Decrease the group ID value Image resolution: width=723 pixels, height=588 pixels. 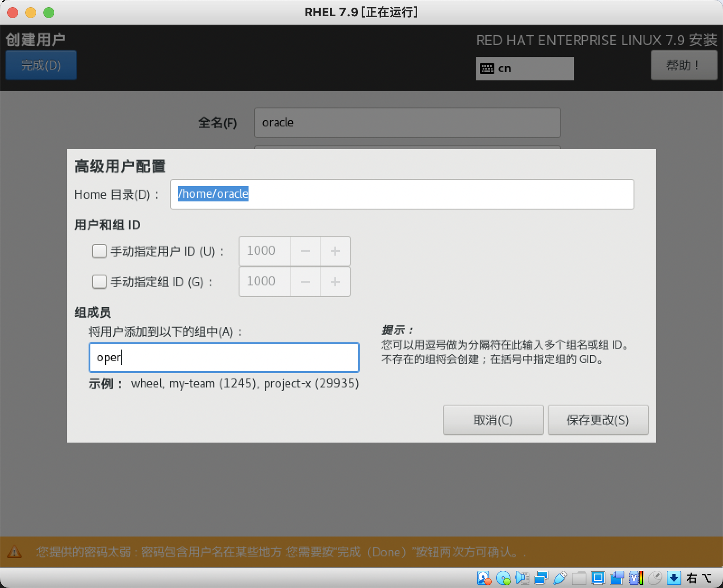305,282
